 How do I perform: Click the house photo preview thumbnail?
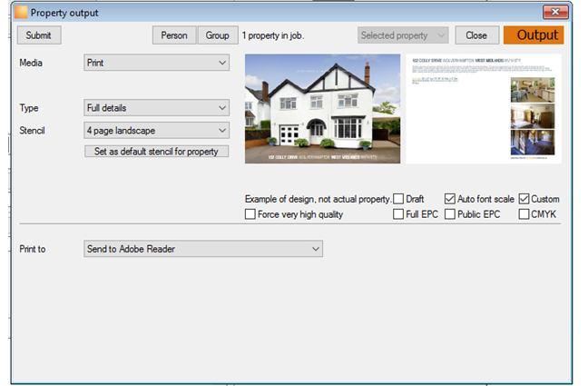322,108
